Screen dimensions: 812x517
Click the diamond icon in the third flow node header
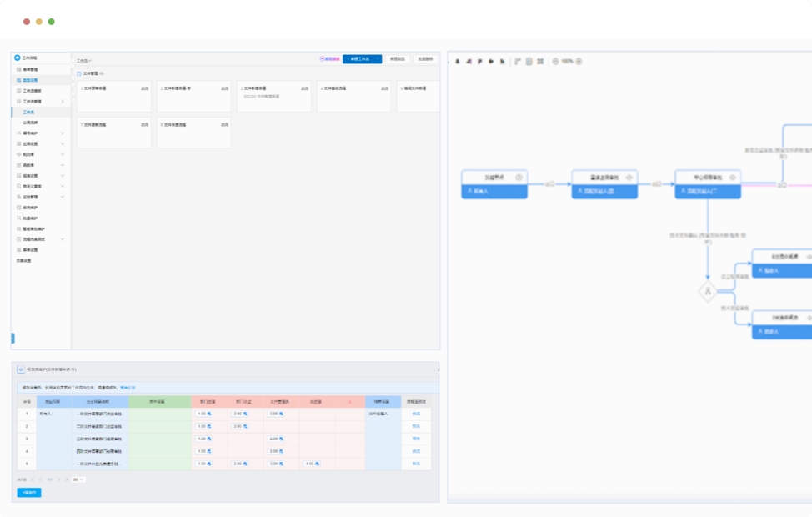[734, 177]
